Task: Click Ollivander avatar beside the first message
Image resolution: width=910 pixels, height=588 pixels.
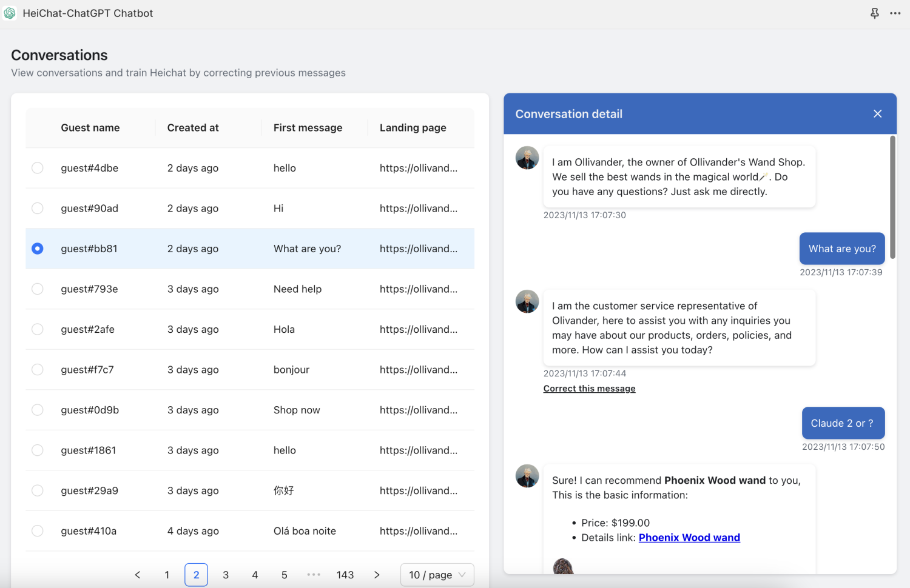Action: pyautogui.click(x=527, y=158)
